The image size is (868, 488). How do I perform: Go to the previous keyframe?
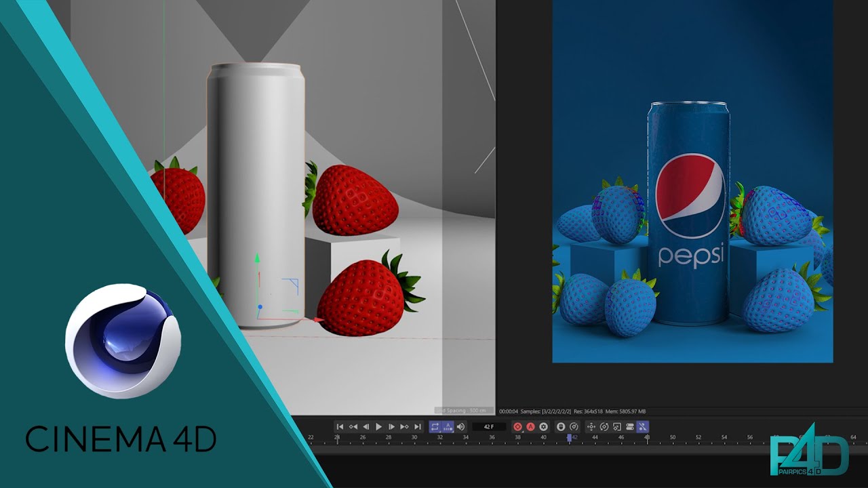pyautogui.click(x=353, y=427)
